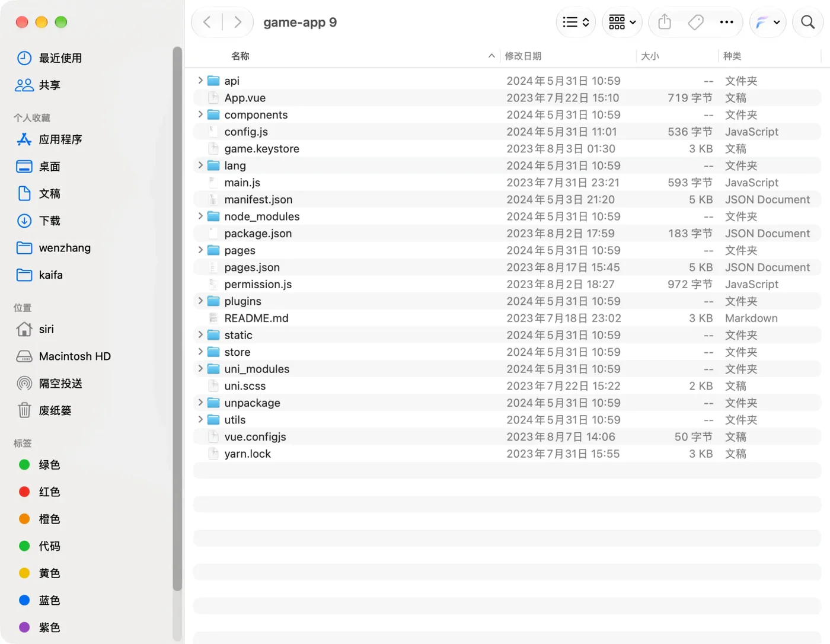The height and width of the screenshot is (644, 830).
Task: Sort by 名称 column header
Action: [x=240, y=56]
